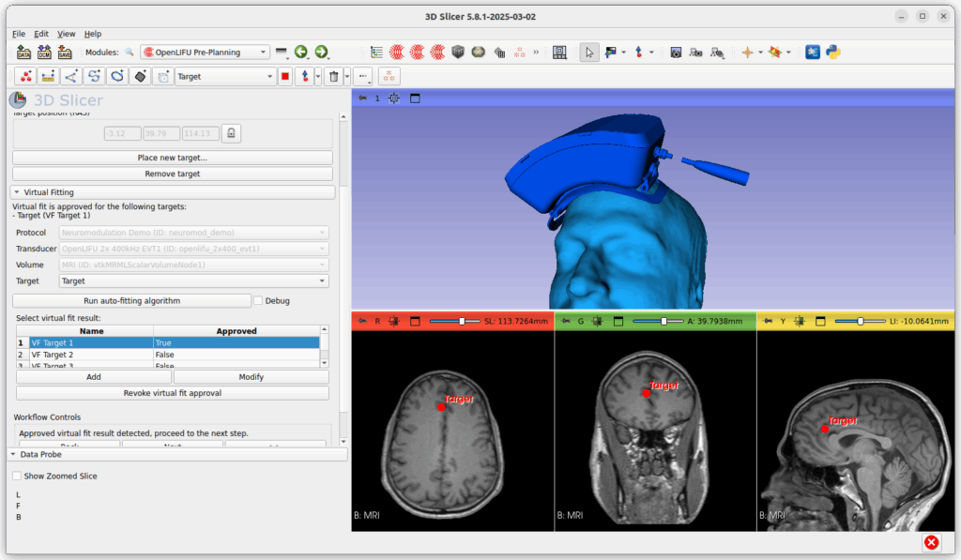
Task: Open the Data module tree-list icon
Action: tap(376, 53)
